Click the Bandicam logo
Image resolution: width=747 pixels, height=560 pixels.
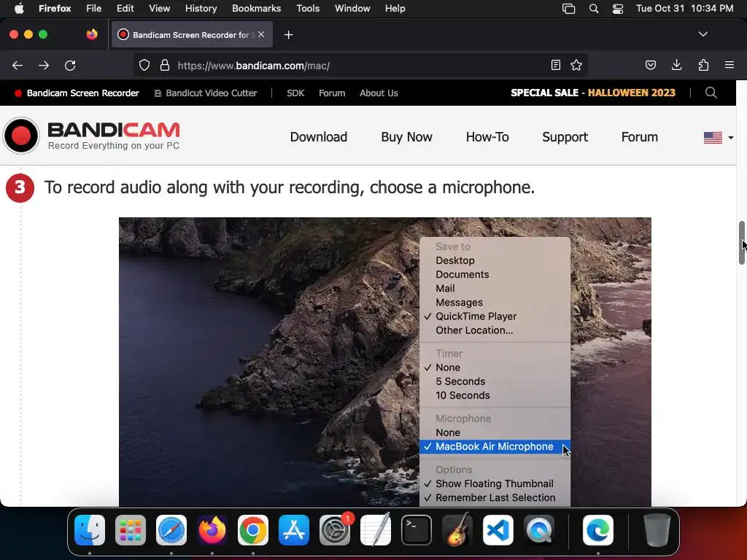92,136
